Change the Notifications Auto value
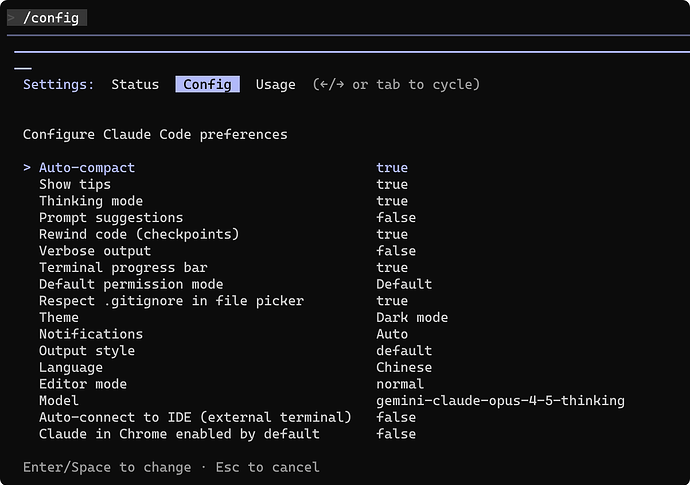This screenshot has width=690, height=485. tap(392, 334)
